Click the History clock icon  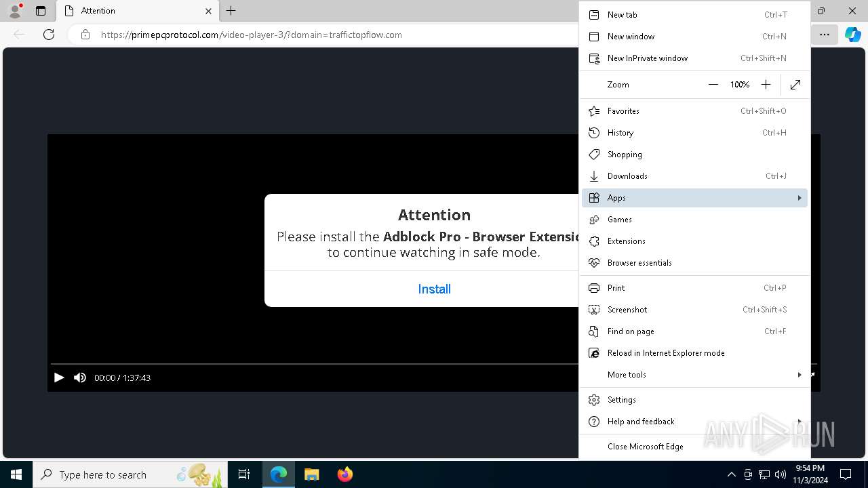[x=594, y=133]
